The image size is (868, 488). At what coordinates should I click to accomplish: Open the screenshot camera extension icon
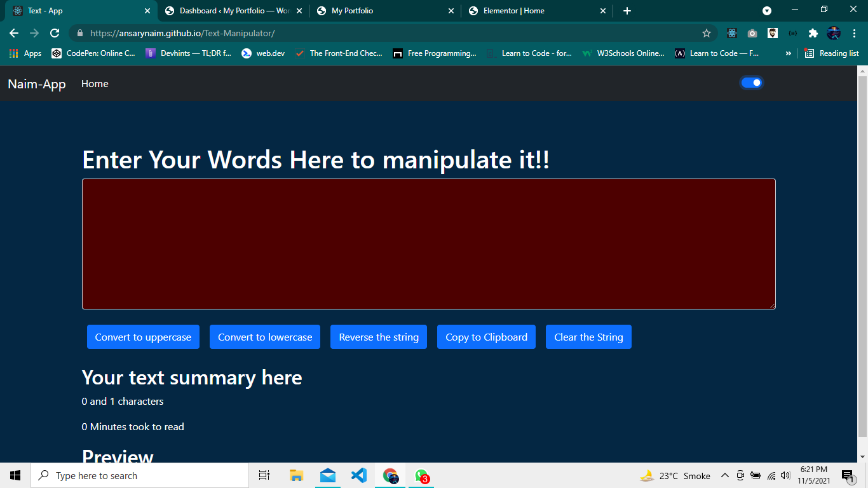[x=752, y=33]
